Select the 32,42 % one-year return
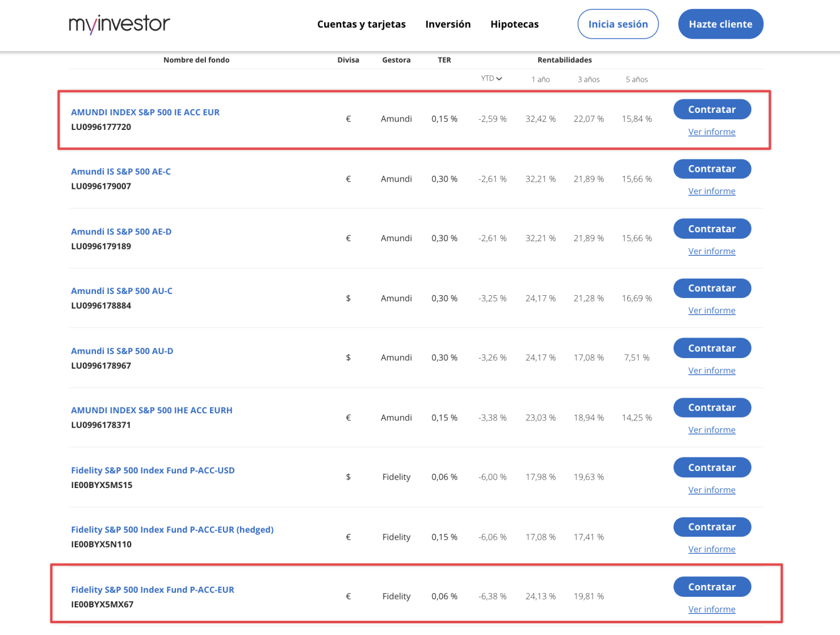The image size is (840, 635). (541, 119)
